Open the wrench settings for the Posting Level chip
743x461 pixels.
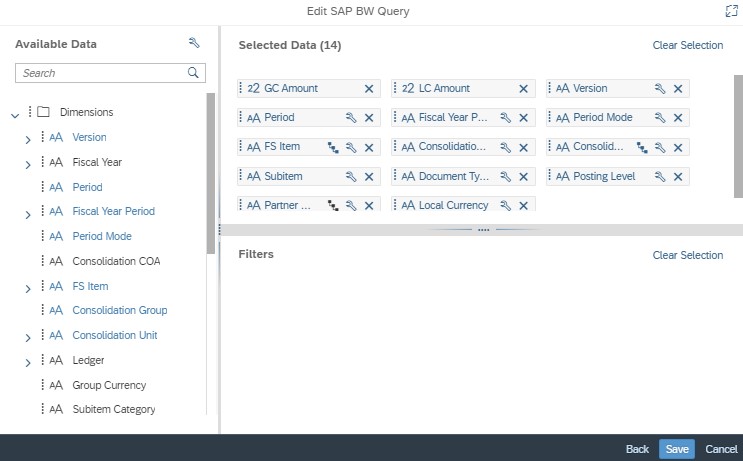660,177
